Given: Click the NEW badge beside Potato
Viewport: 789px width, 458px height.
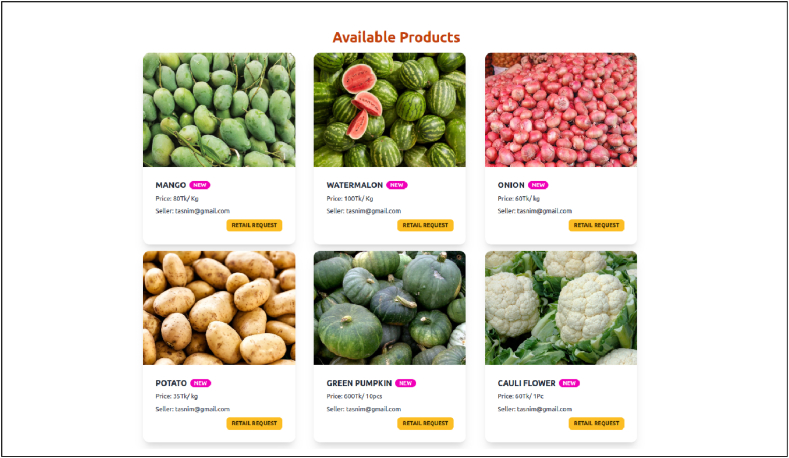Looking at the screenshot, I should (x=201, y=384).
